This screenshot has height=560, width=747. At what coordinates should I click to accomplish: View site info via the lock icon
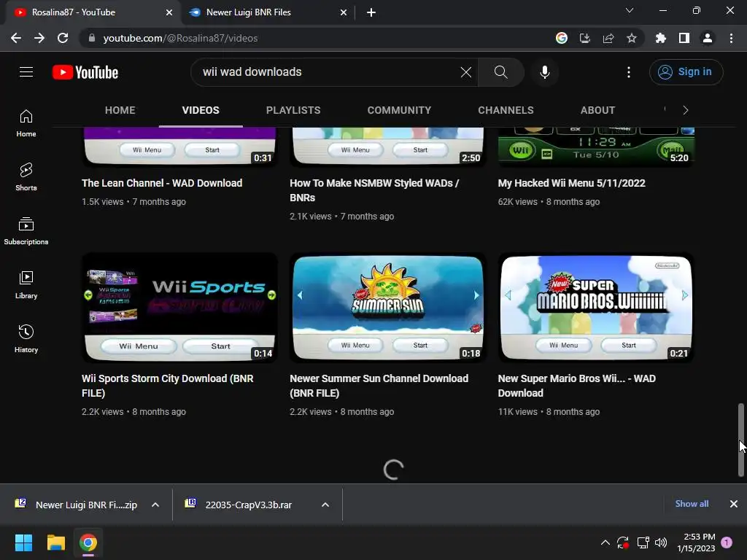pyautogui.click(x=91, y=38)
